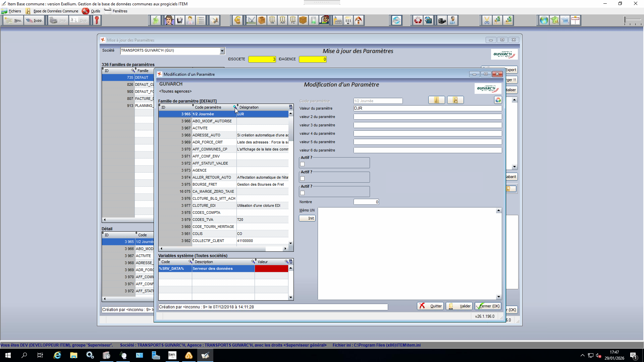Screen dimensions: 644x362
Task: Toggle the second 'Actif ?' checkbox
Action: [x=303, y=179]
